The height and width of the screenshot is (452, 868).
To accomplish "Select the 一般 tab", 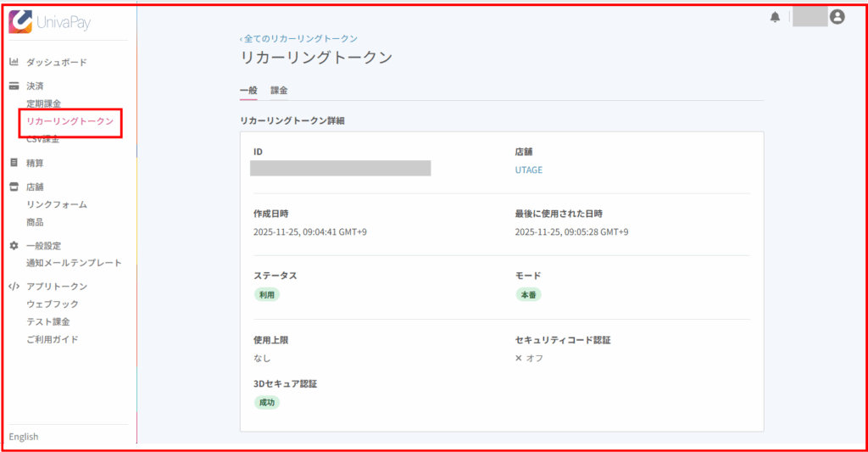I will coord(248,90).
